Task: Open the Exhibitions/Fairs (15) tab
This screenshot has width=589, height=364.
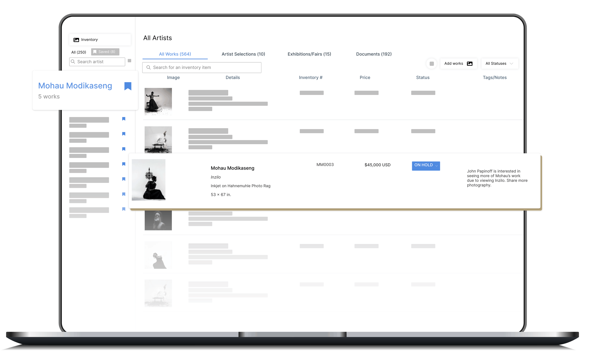Action: pyautogui.click(x=309, y=54)
